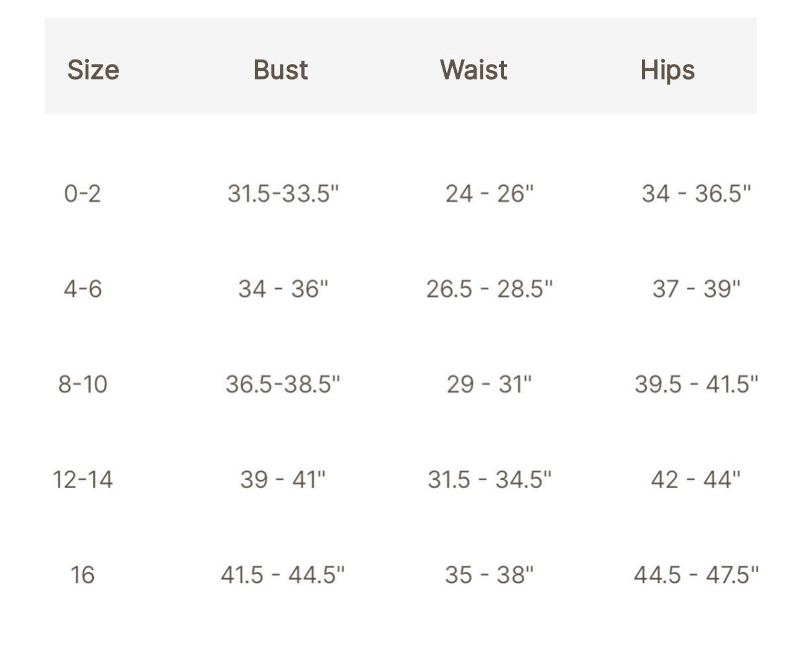This screenshot has height=672, width=801.
Task: Click the Hips column header
Action: point(667,70)
